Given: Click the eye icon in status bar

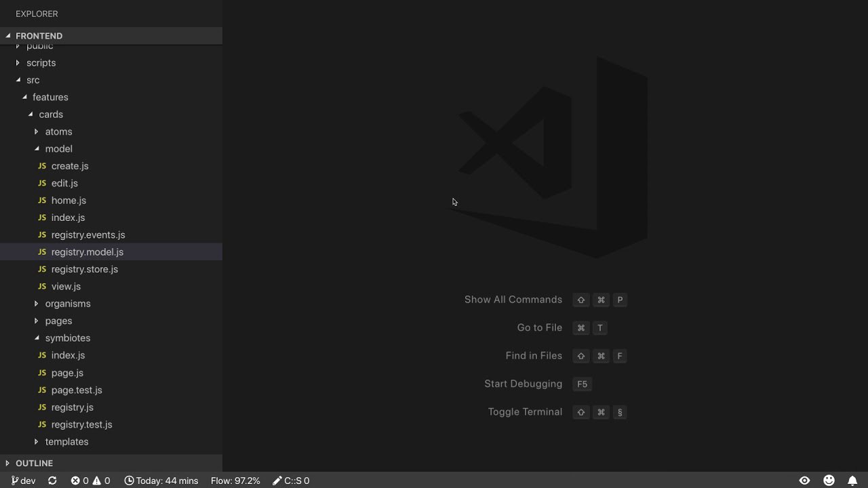Looking at the screenshot, I should 804,481.
